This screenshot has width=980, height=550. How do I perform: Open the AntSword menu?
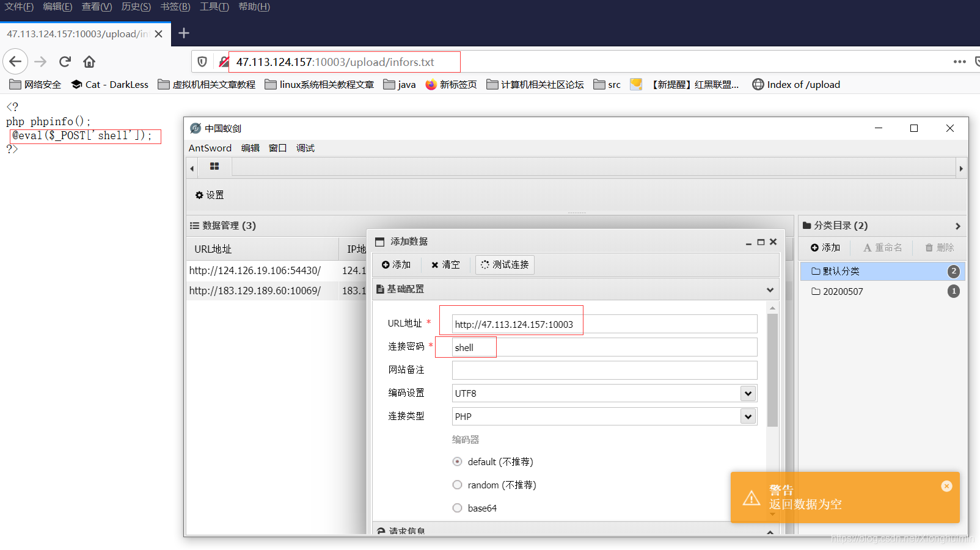210,148
